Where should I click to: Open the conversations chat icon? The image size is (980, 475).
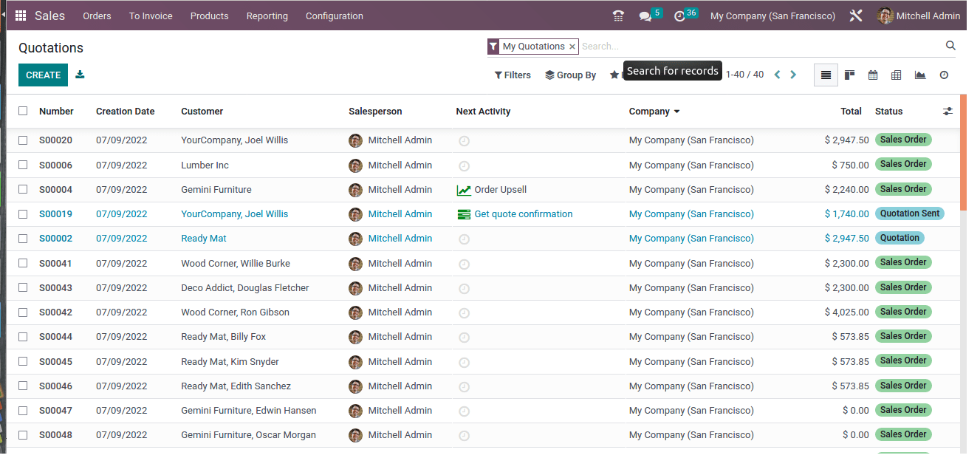click(x=645, y=16)
